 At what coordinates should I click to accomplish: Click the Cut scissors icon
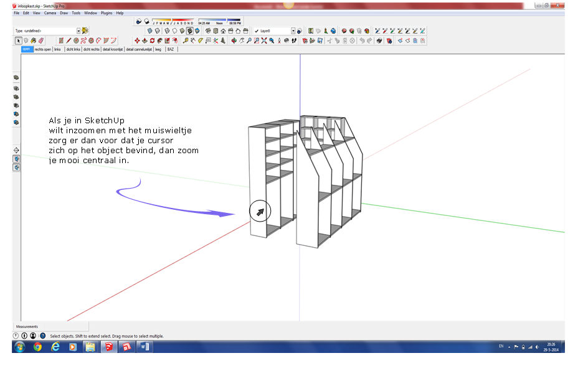[330, 40]
